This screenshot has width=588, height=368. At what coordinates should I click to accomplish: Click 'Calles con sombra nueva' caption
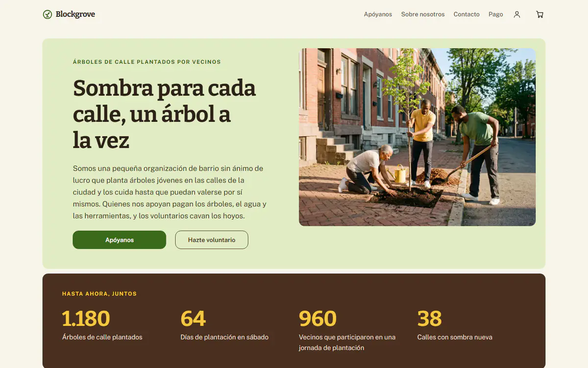(x=455, y=337)
